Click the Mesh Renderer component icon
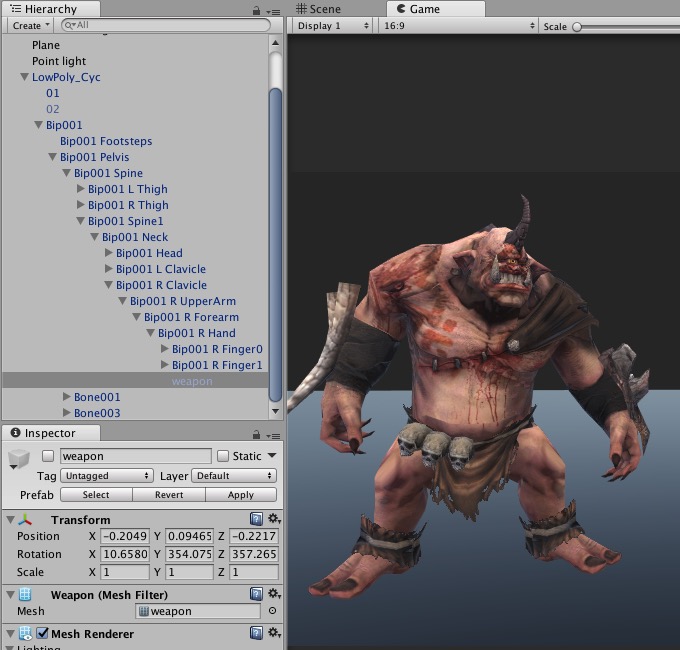Screen dimensions: 680x650 (25, 634)
